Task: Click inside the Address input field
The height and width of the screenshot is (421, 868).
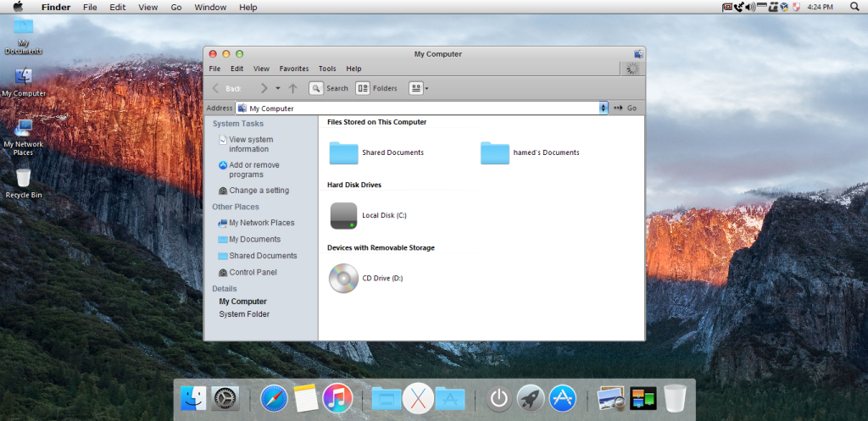Action: tap(424, 108)
